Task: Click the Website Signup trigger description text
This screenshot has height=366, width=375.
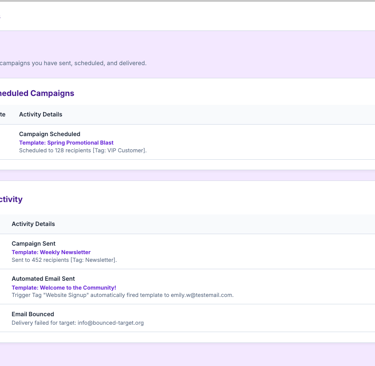Action: 123,295
